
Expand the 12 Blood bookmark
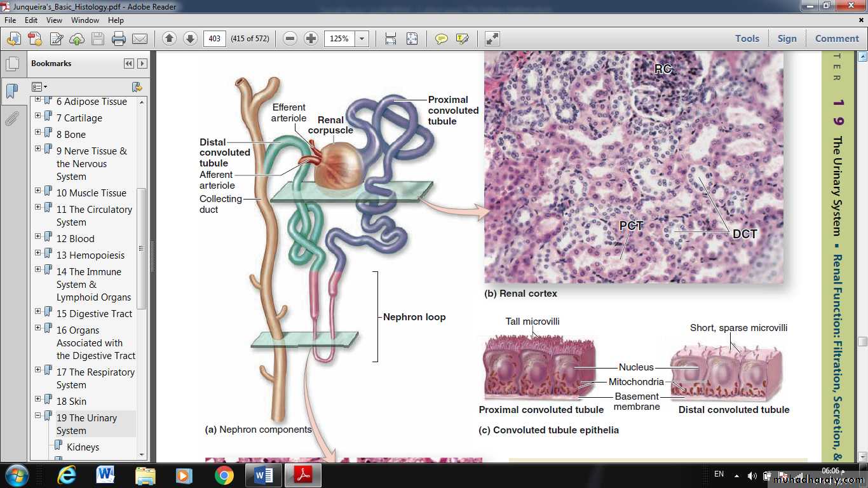pos(37,238)
